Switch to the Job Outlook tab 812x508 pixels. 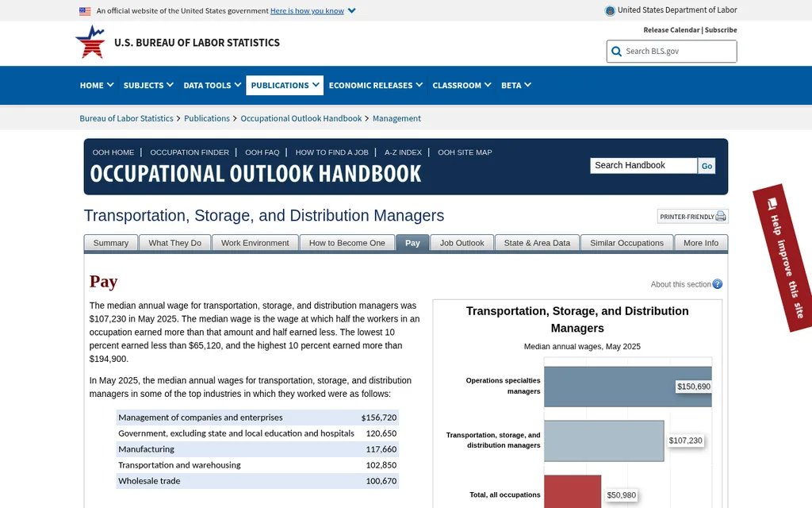coord(462,243)
